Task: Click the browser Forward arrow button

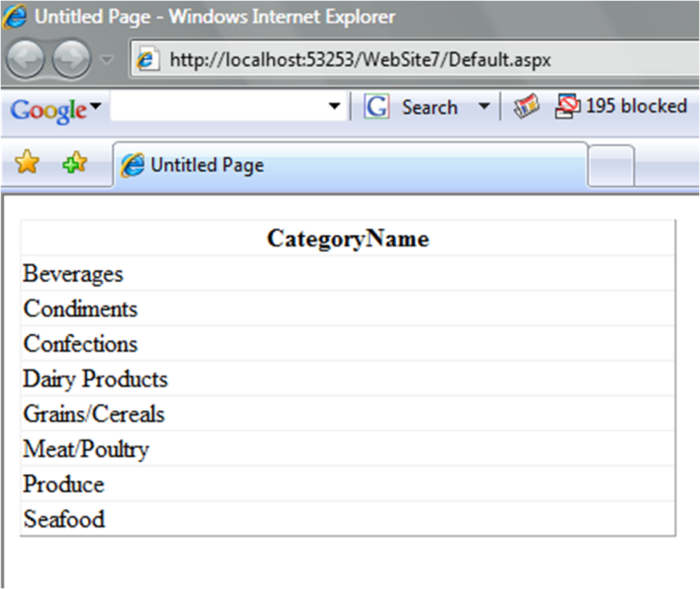Action: [72, 59]
